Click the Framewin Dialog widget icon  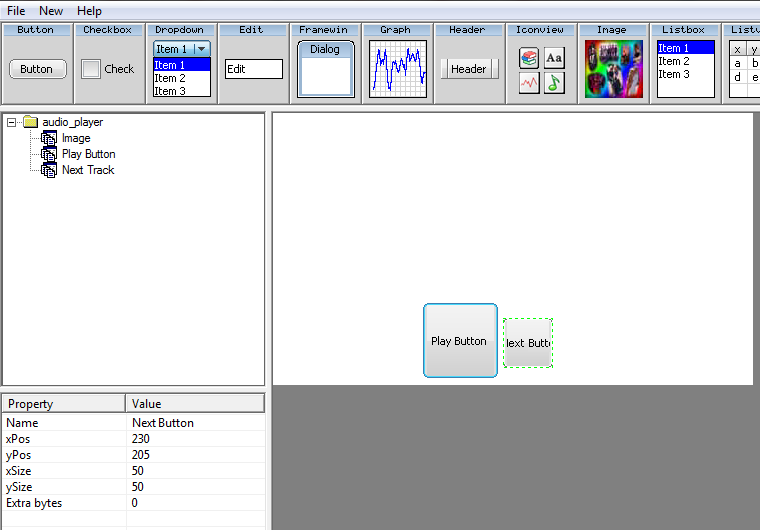(x=325, y=68)
